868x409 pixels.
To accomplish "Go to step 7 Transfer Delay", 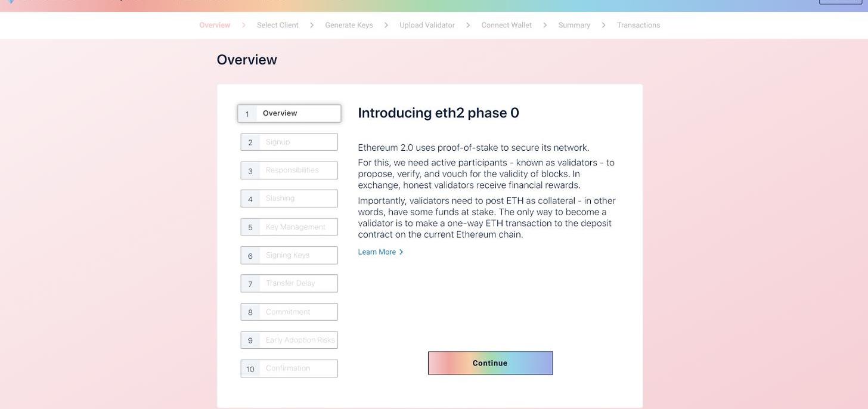I will [289, 283].
